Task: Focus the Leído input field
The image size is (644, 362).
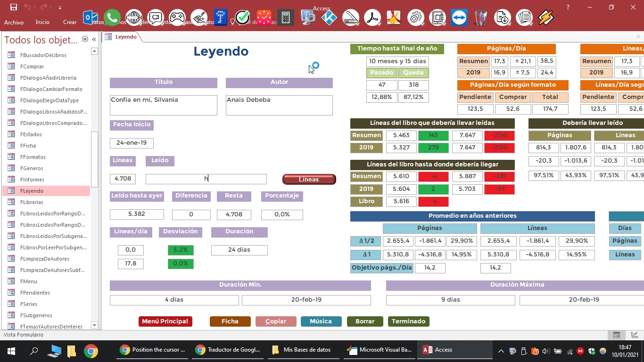Action: [206, 179]
